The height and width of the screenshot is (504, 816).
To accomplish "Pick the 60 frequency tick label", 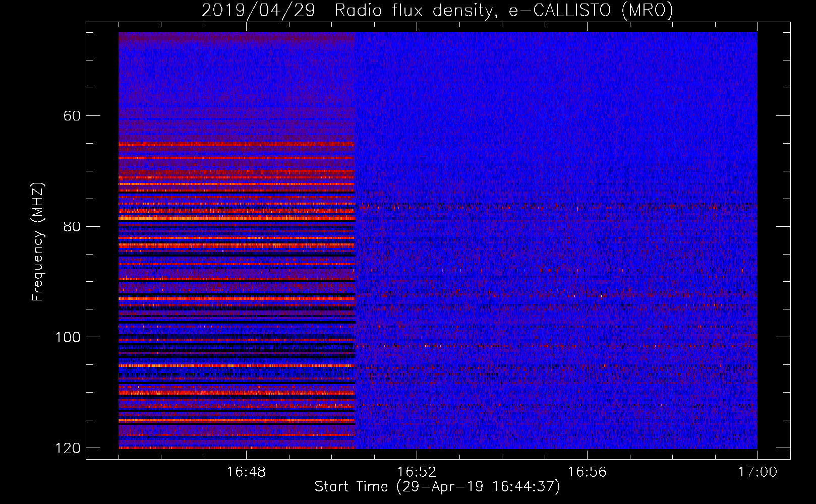I will pos(72,116).
